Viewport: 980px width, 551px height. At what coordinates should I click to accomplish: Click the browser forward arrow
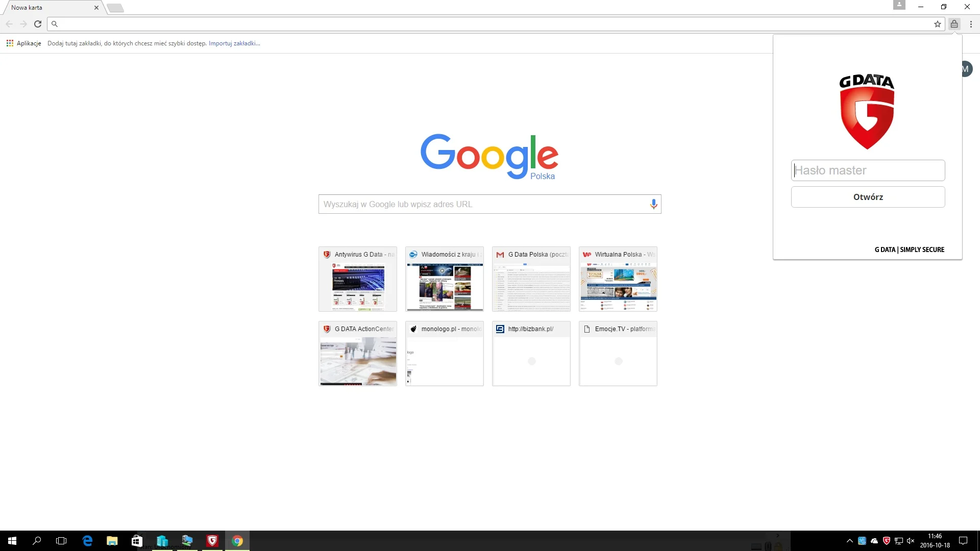[x=23, y=24]
